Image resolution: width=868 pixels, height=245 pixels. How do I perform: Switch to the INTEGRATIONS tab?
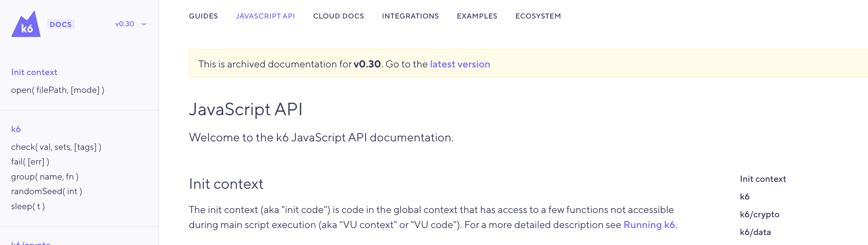coord(411,16)
